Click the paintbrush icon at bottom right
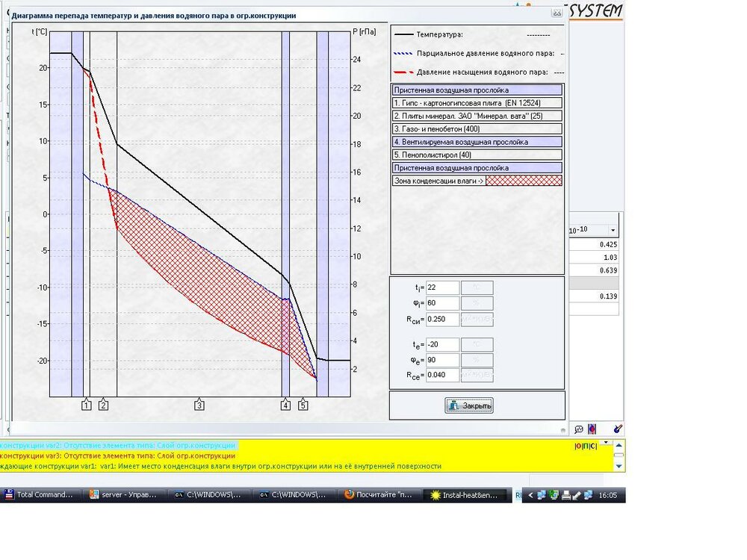The width and height of the screenshot is (747, 560). (x=617, y=429)
